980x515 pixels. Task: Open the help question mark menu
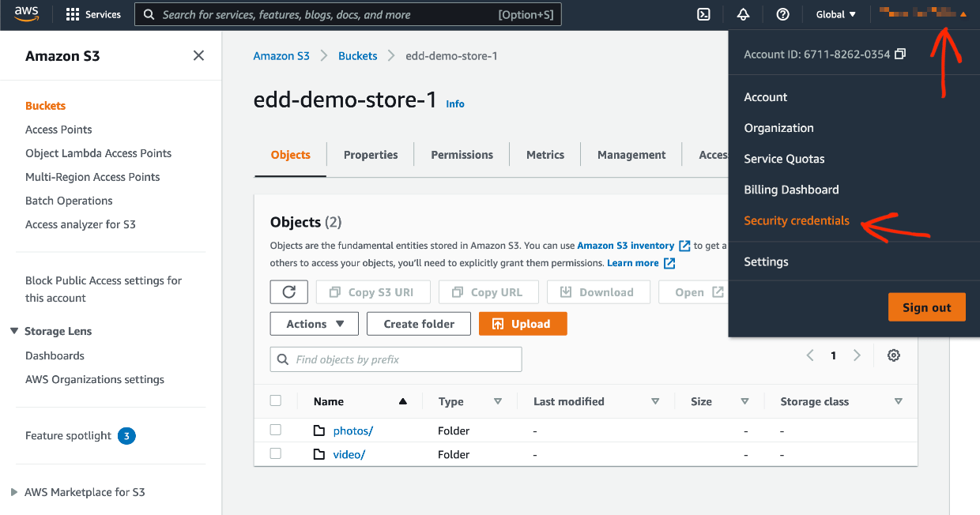782,13
